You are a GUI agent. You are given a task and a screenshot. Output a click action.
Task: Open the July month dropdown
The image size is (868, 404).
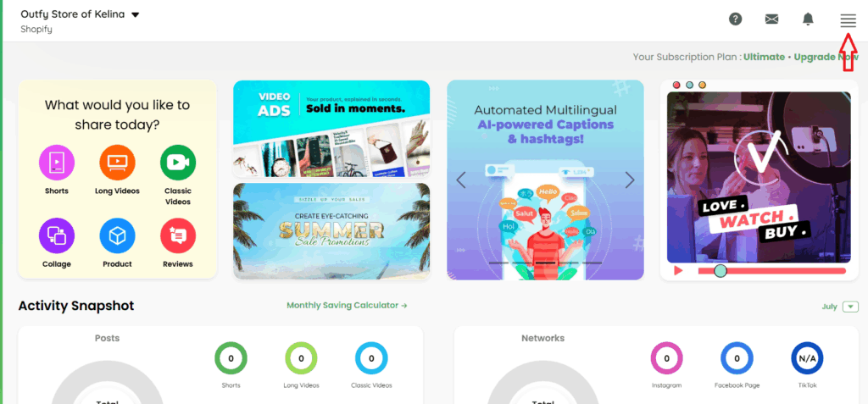click(850, 307)
